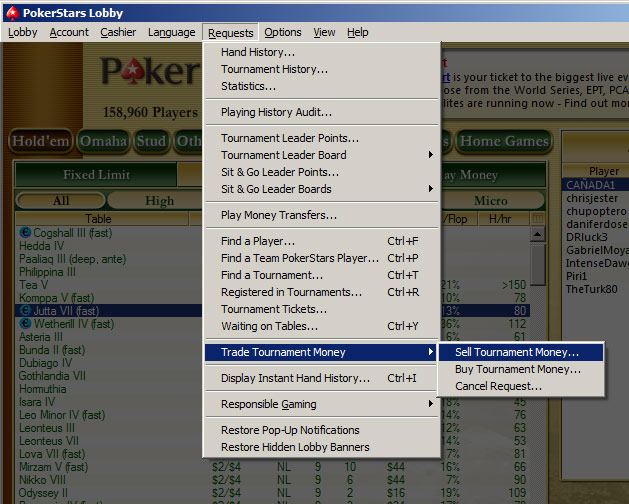
Task: Expand the Sit & Go Leader Boards submenu arrow
Action: coord(430,189)
